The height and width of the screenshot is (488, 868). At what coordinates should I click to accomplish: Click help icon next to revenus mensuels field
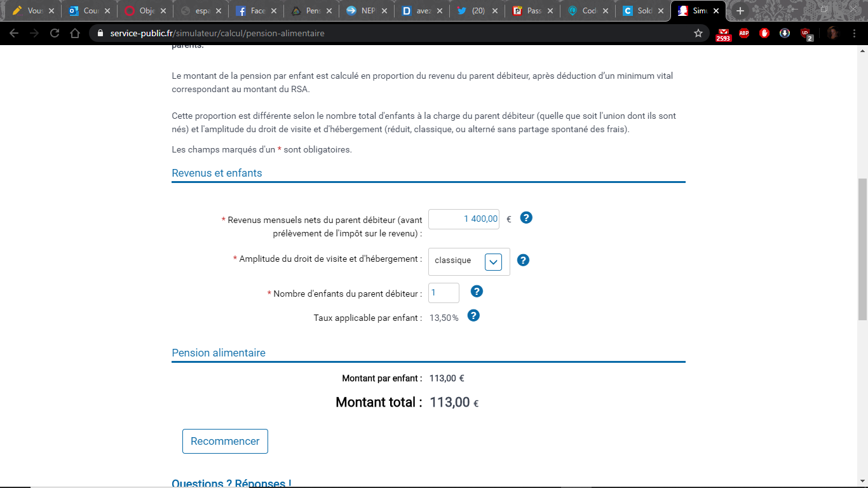click(x=526, y=218)
